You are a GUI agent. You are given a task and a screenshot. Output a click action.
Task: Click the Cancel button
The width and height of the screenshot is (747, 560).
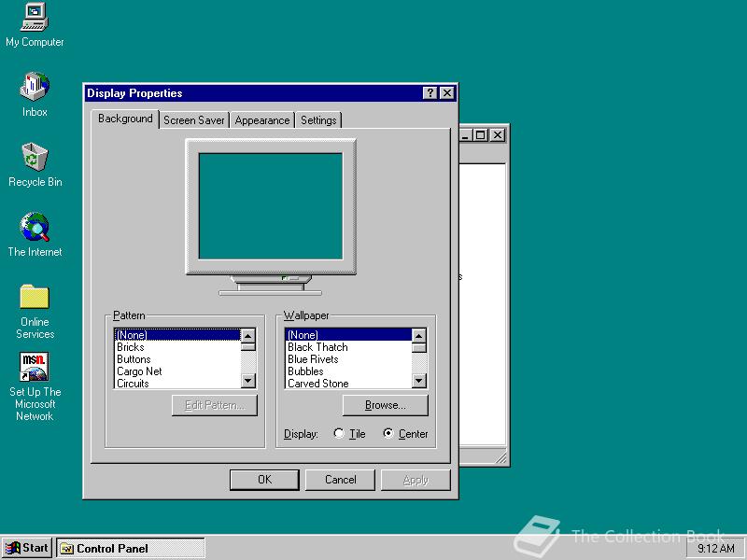[x=340, y=480]
